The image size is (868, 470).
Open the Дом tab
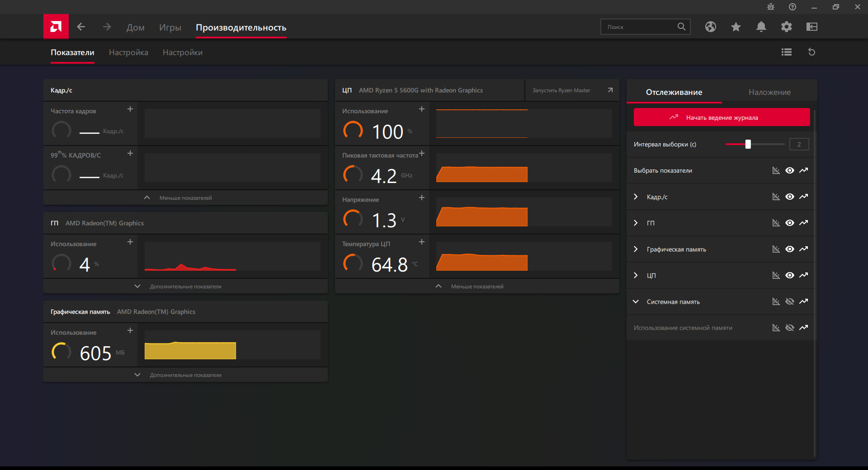[x=136, y=28]
